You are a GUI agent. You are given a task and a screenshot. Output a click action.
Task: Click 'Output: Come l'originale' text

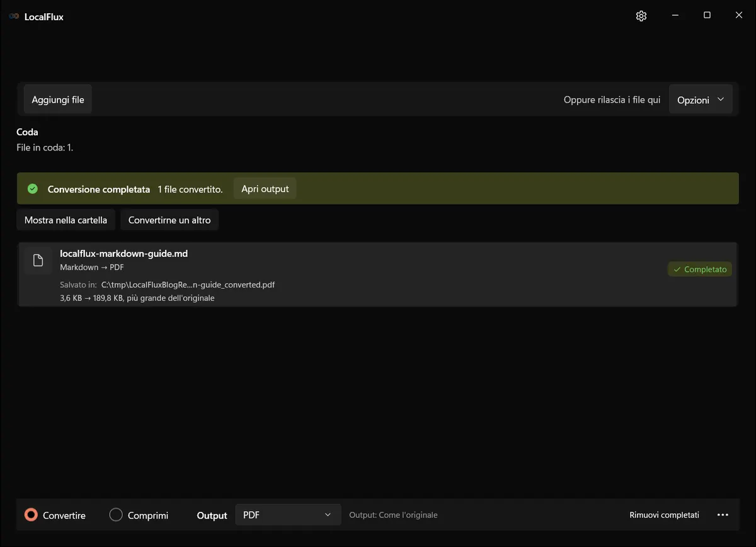(394, 515)
